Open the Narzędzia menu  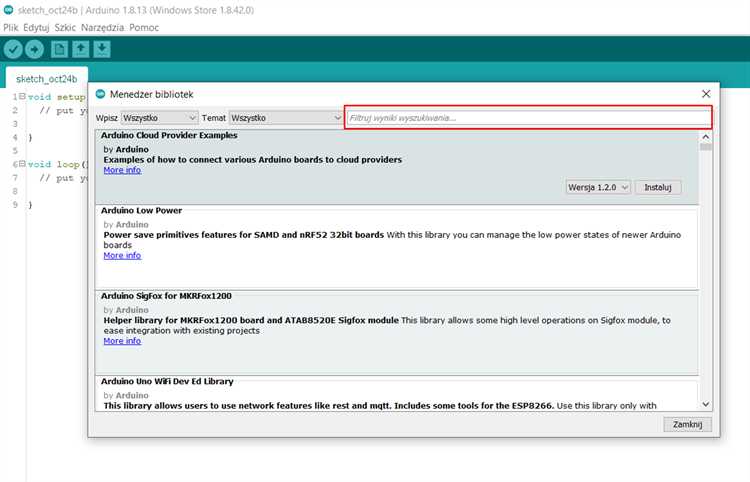pyautogui.click(x=103, y=27)
